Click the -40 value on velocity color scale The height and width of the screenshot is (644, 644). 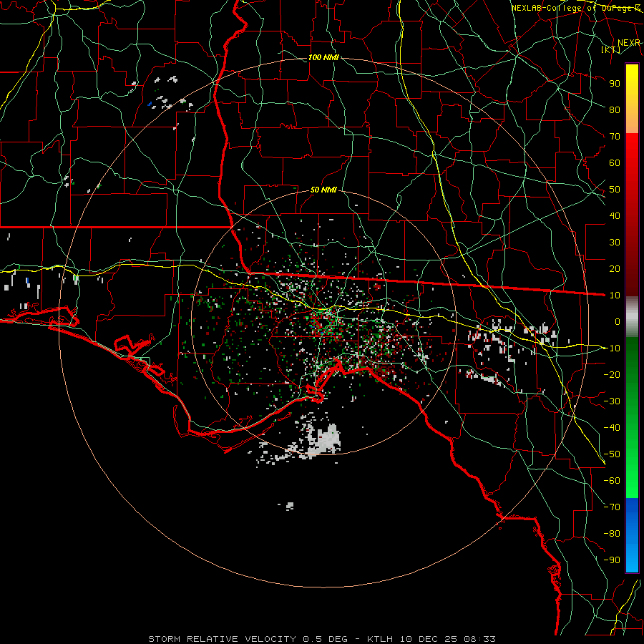[612, 428]
